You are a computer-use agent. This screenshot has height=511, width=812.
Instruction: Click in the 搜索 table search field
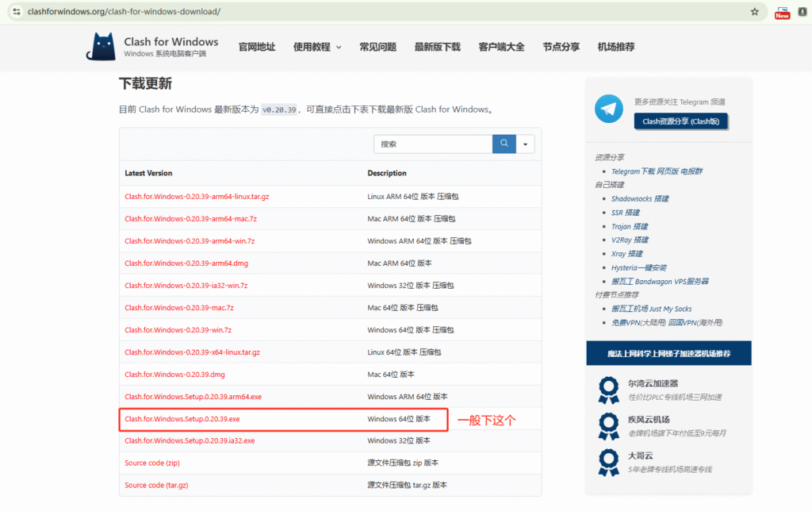[433, 144]
